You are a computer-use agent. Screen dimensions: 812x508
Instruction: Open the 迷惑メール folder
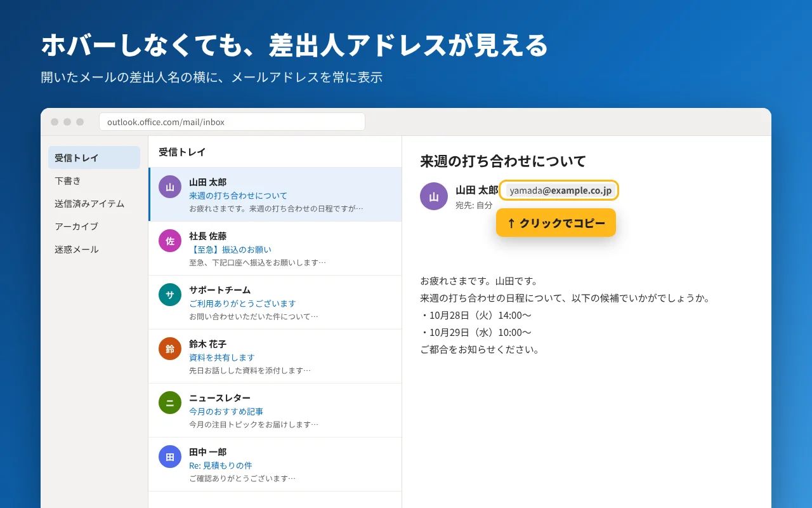coord(94,249)
